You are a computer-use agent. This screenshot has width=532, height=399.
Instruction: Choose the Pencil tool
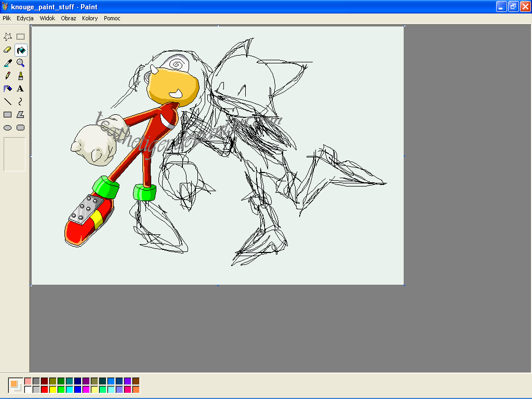tap(7, 76)
